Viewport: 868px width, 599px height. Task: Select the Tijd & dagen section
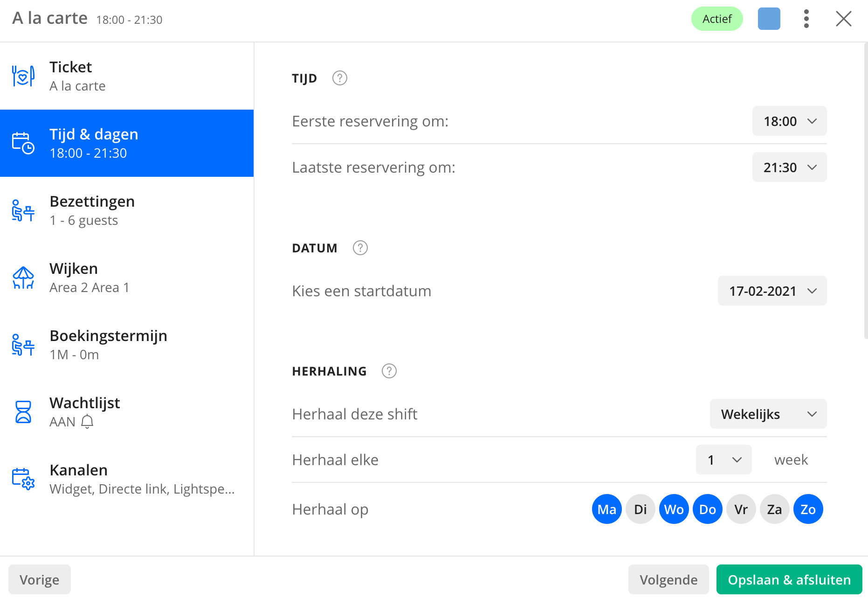pyautogui.click(x=127, y=143)
